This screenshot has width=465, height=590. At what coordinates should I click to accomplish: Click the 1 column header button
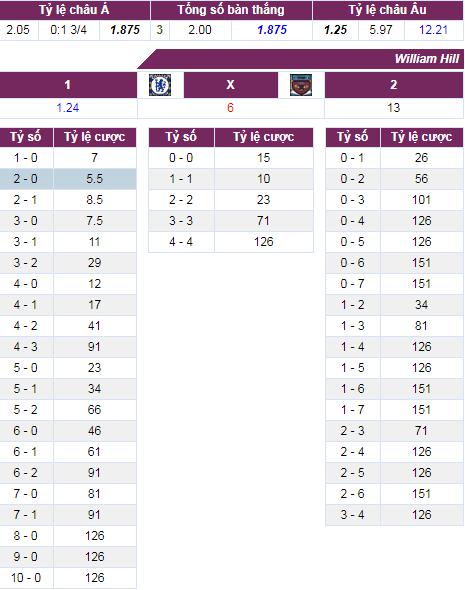pos(68,85)
